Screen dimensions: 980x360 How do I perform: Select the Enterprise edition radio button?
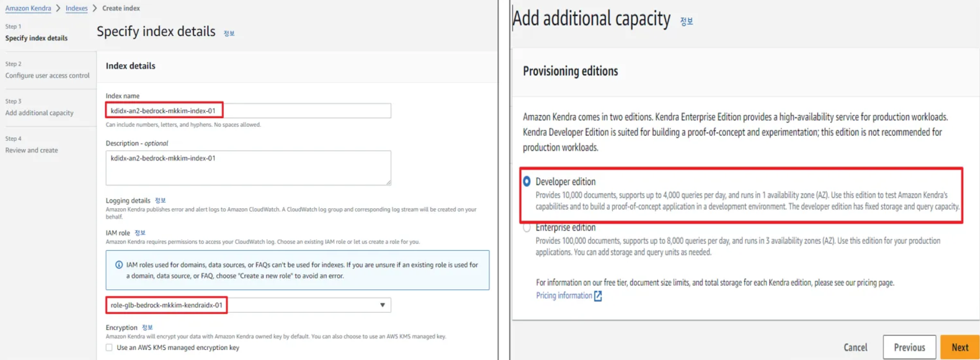click(x=527, y=228)
